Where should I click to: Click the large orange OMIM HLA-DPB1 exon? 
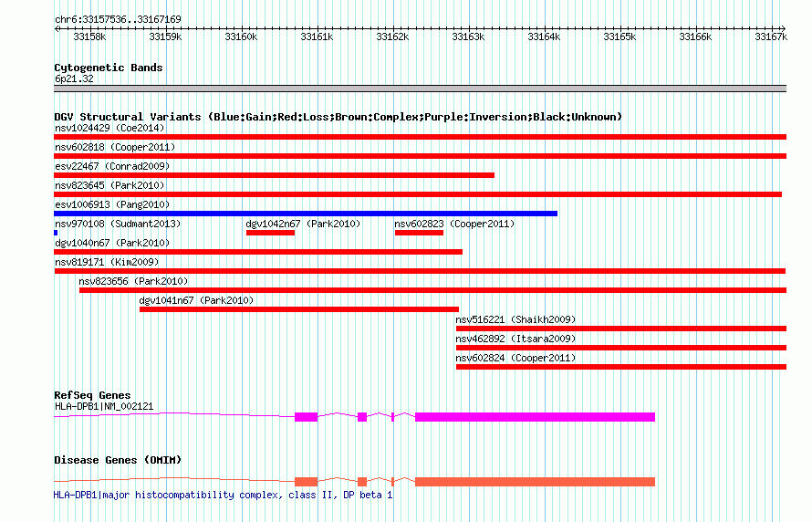coord(535,482)
